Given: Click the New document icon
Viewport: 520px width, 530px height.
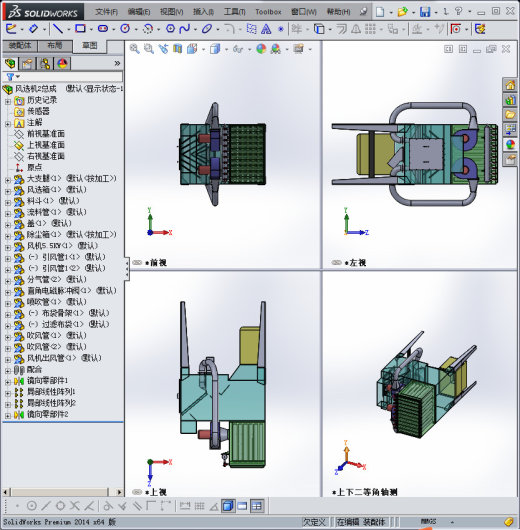Looking at the screenshot, I should [x=380, y=12].
